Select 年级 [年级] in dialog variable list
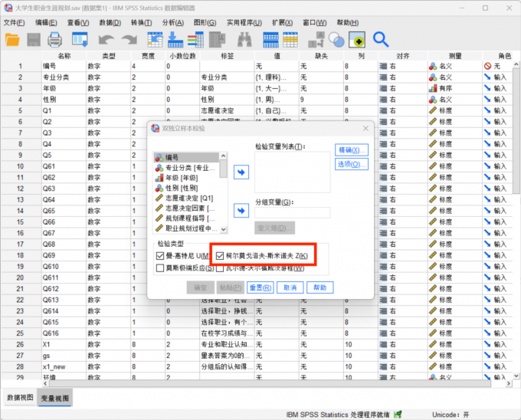 point(186,178)
